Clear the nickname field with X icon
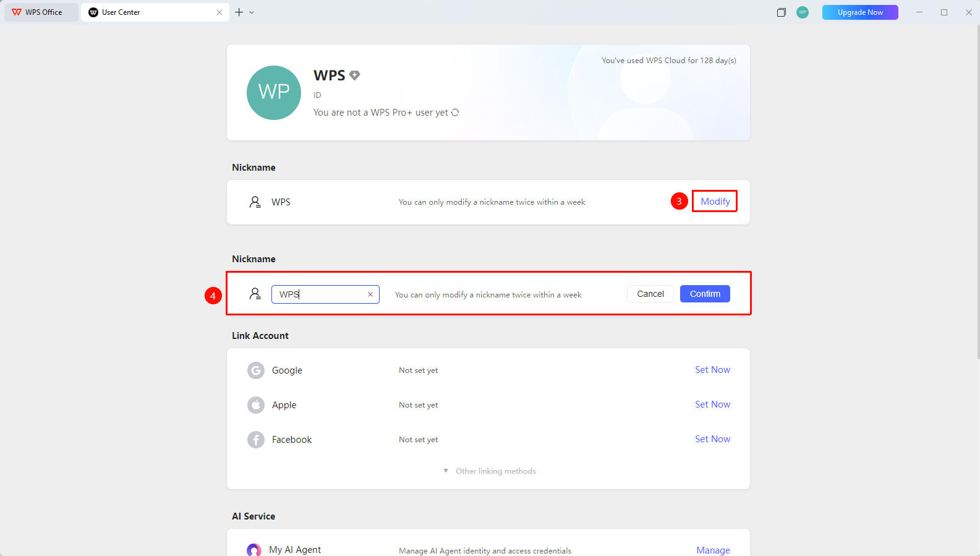This screenshot has width=980, height=556. [370, 294]
